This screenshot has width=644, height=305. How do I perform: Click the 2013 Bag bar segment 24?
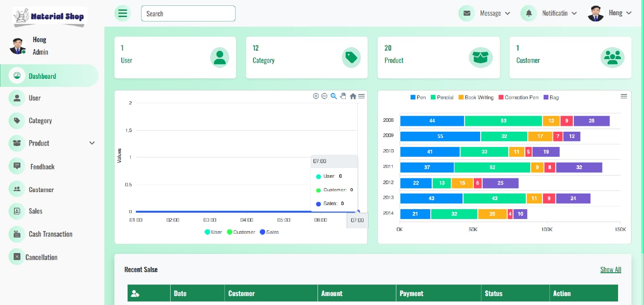point(573,198)
